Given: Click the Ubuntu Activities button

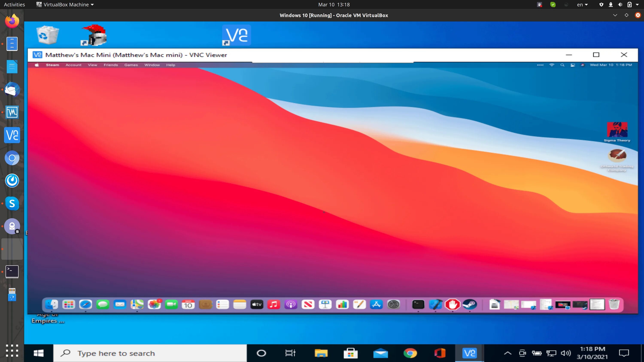Looking at the screenshot, I should click(x=14, y=5).
